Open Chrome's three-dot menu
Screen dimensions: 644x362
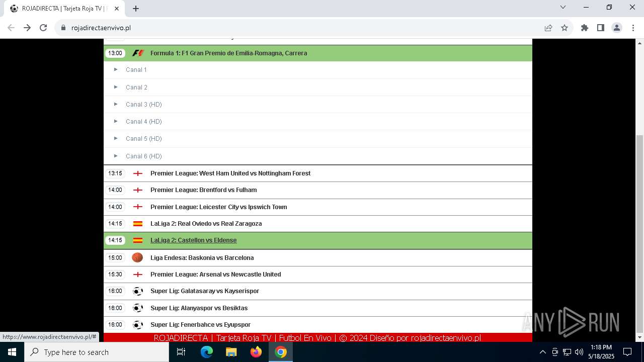coord(633,28)
